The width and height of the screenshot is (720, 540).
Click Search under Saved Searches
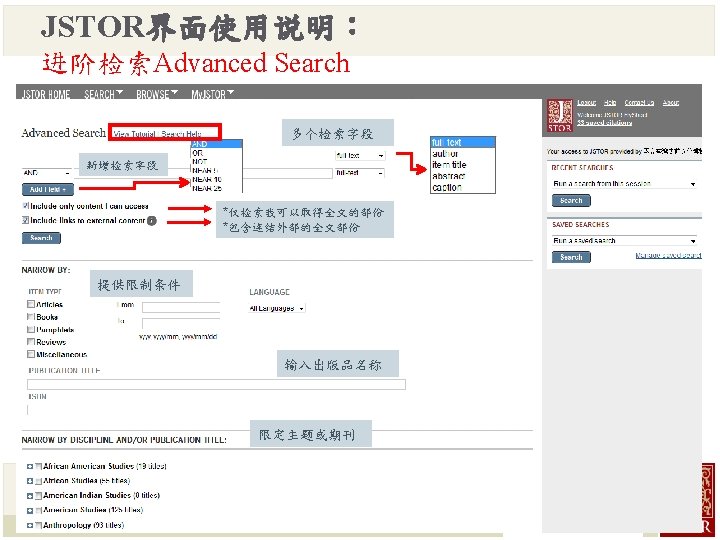571,258
